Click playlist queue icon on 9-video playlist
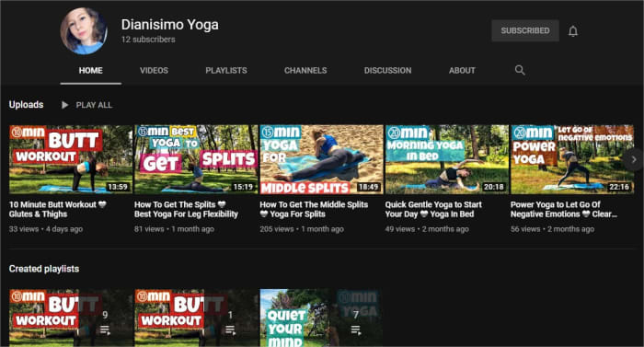This screenshot has width=644, height=347. [x=105, y=330]
